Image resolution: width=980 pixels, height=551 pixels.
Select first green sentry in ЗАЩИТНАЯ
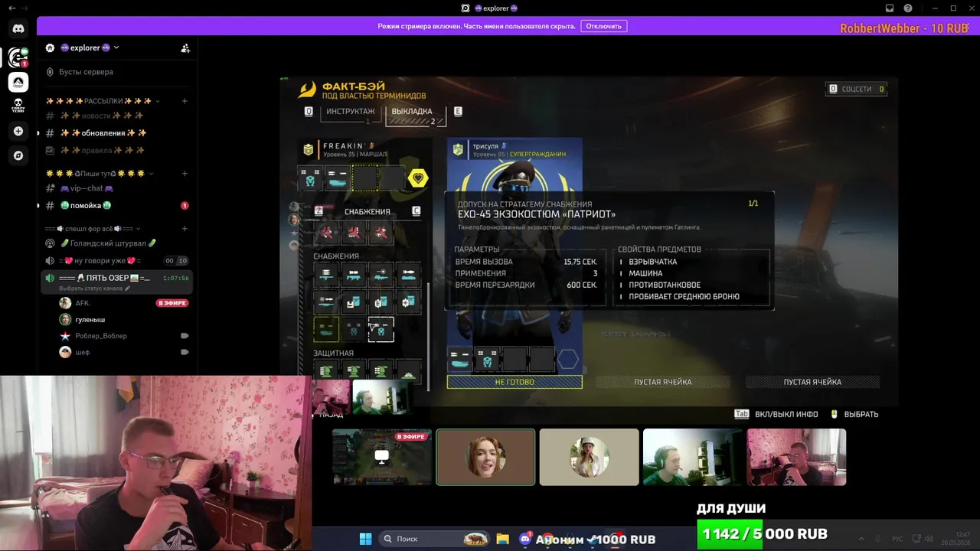tap(326, 371)
